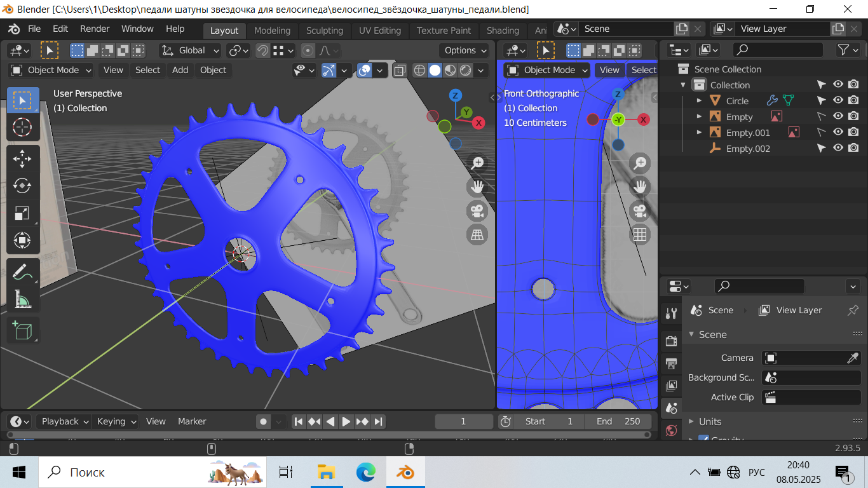Open the Render menu
This screenshot has height=488, width=868.
(x=95, y=29)
